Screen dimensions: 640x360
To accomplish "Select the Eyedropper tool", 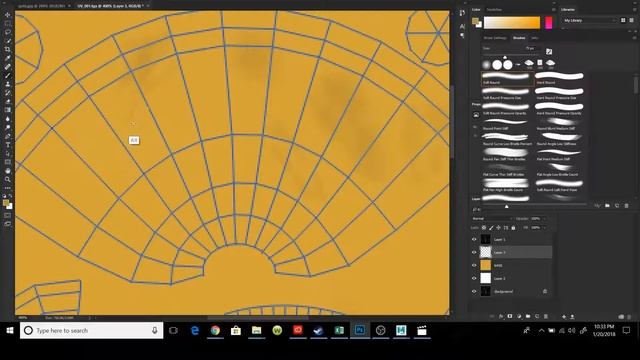I will [x=7, y=58].
